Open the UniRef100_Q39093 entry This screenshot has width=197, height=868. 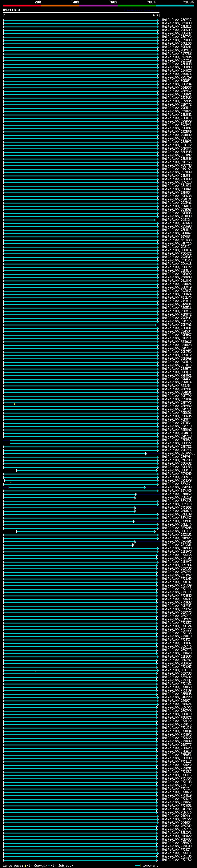tap(177, 40)
